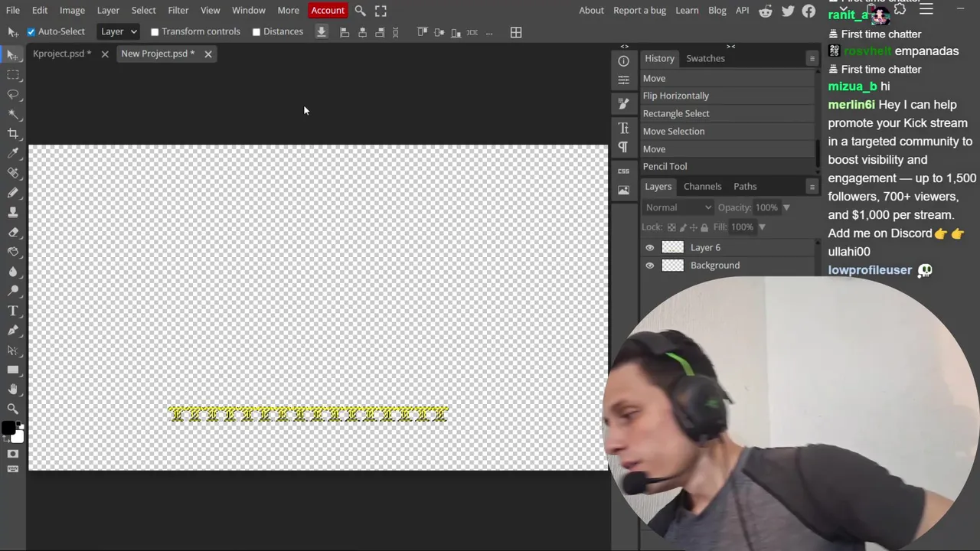Viewport: 980px width, 551px height.
Task: Click the download/export arrow icon
Action: (322, 32)
